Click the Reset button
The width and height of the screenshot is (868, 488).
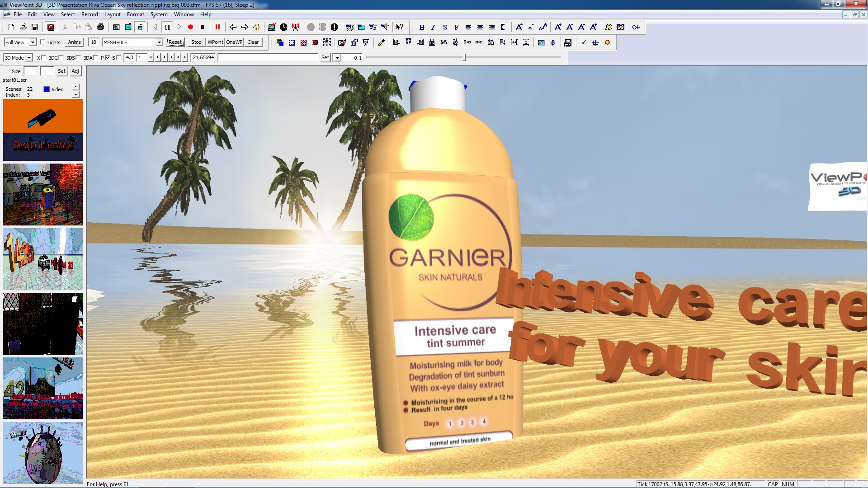click(x=175, y=42)
